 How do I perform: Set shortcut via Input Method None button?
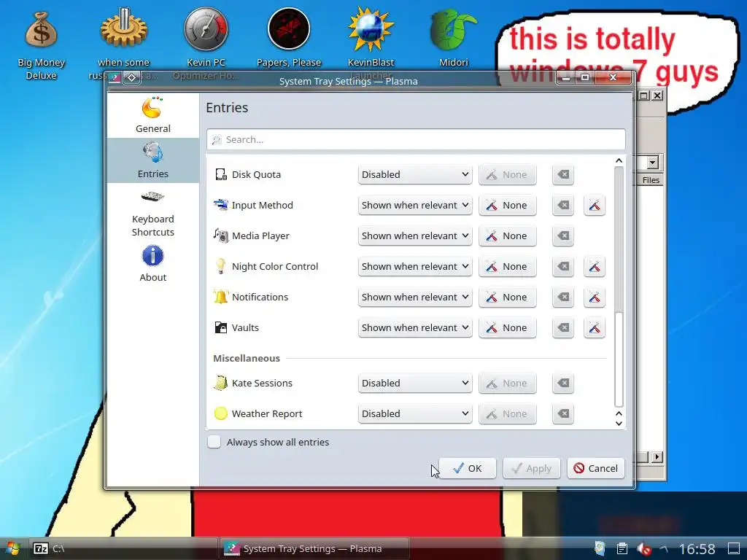508,205
